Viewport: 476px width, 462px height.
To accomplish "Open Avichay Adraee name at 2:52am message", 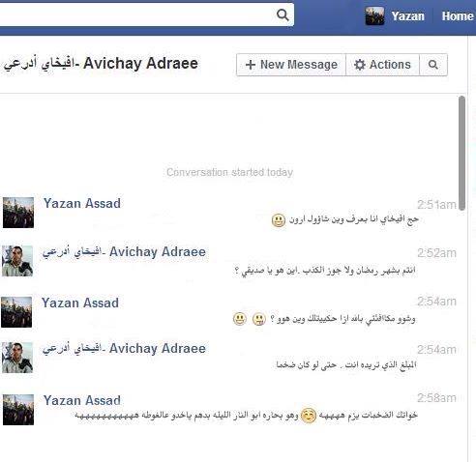I will coord(124,252).
